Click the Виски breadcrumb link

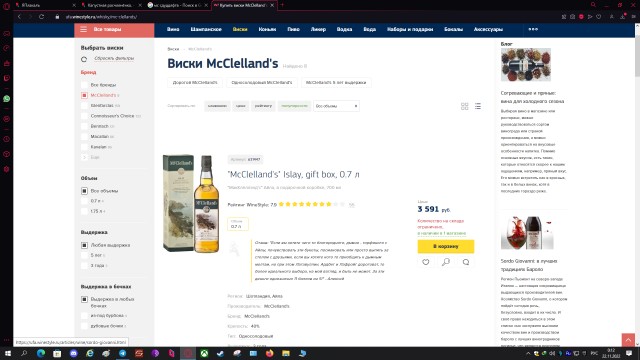point(173,49)
